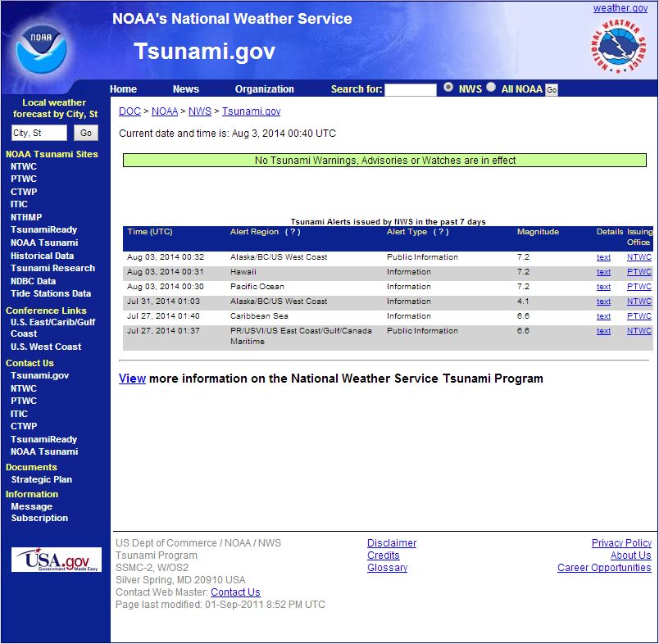This screenshot has width=659, height=644.
Task: Open the News menu item
Action: click(186, 89)
